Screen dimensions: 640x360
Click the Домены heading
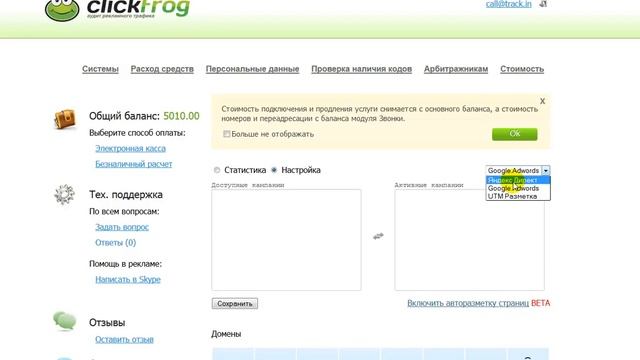[x=226, y=334]
